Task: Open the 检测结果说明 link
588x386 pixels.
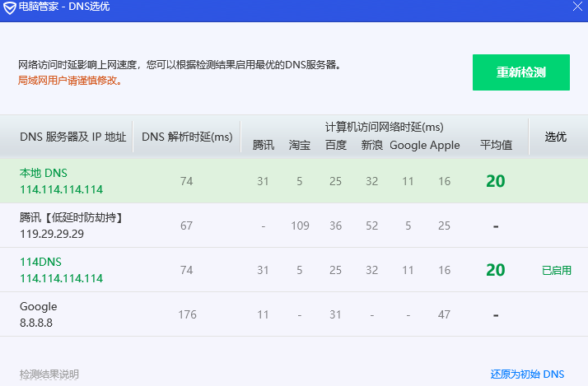Action: click(x=49, y=374)
